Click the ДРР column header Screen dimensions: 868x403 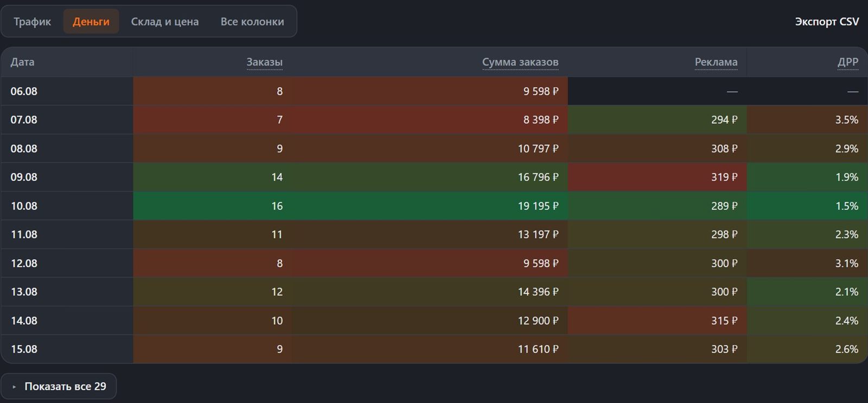point(848,62)
